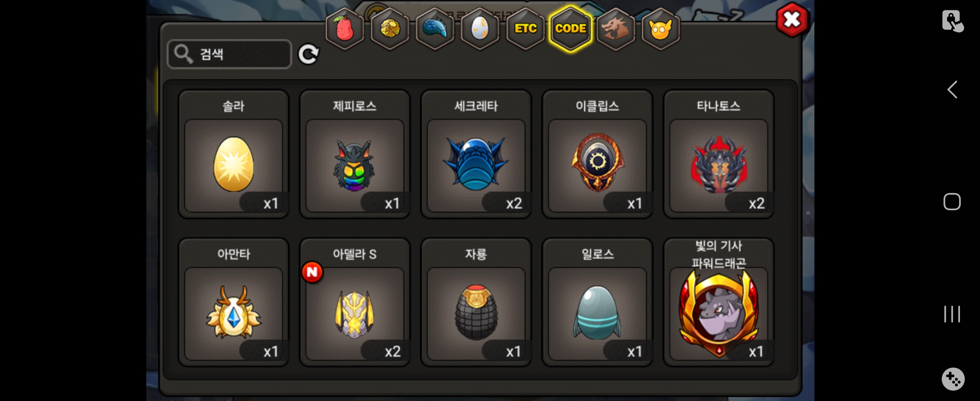Select the new 아델라 S egg item
980x401 pixels.
(x=355, y=302)
